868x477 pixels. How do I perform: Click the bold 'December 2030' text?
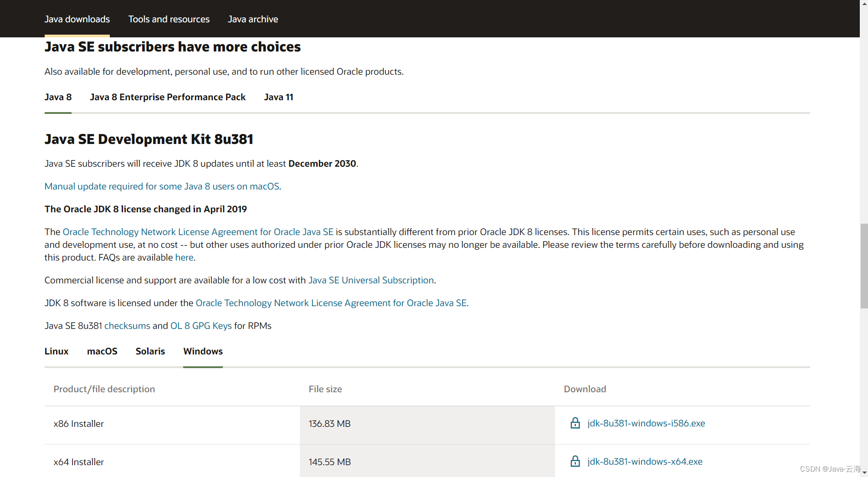322,164
